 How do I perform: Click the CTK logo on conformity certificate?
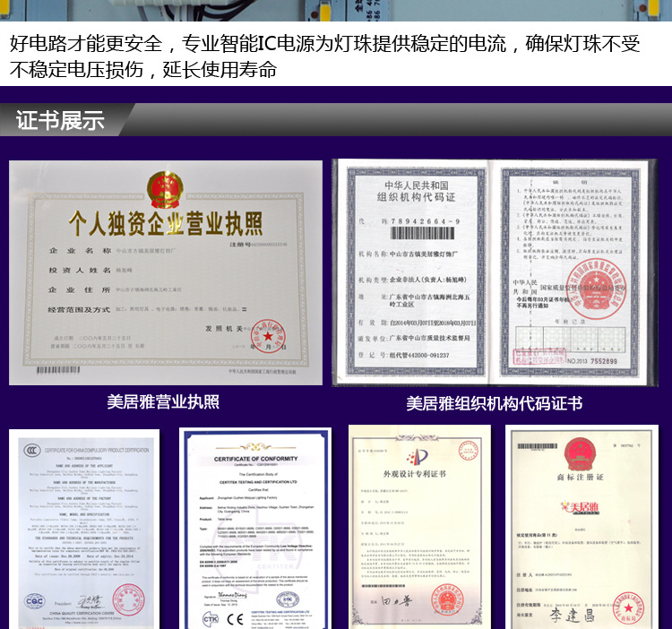tap(211, 617)
